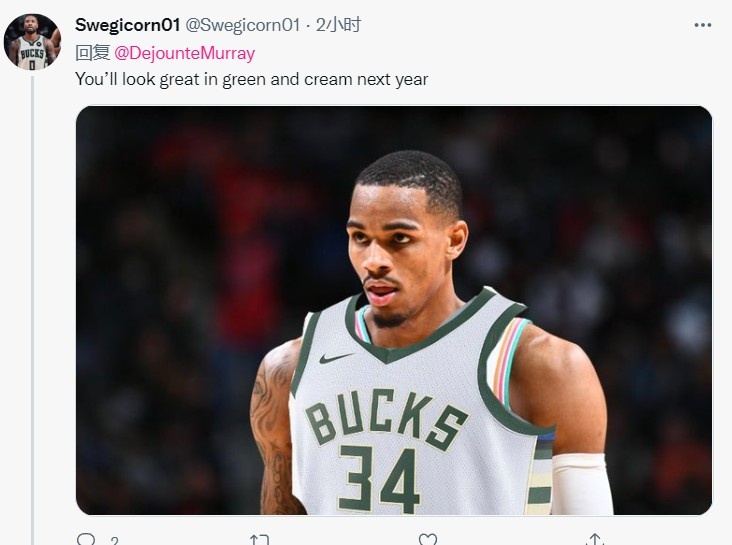Click the share upload arrow icon

click(x=595, y=539)
